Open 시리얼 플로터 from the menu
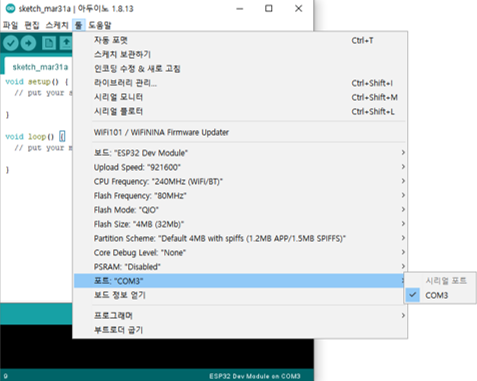The width and height of the screenshot is (477, 381). (x=240, y=111)
